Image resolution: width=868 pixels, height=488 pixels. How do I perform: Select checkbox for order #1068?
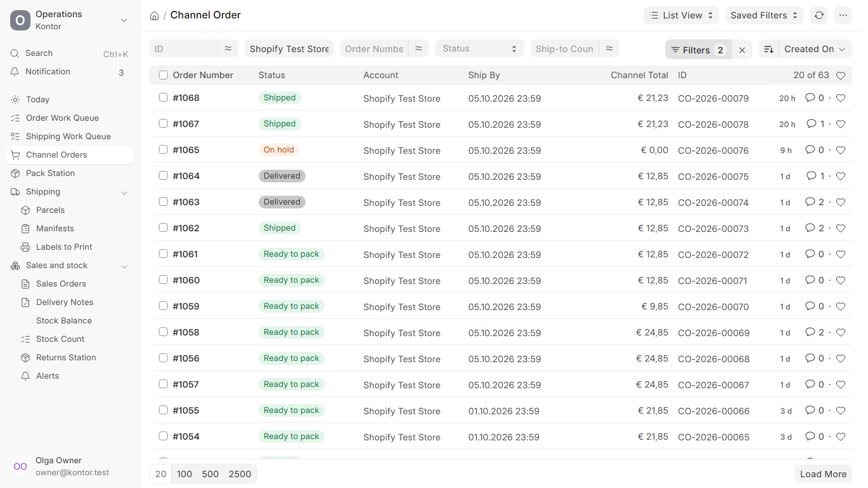(x=163, y=97)
